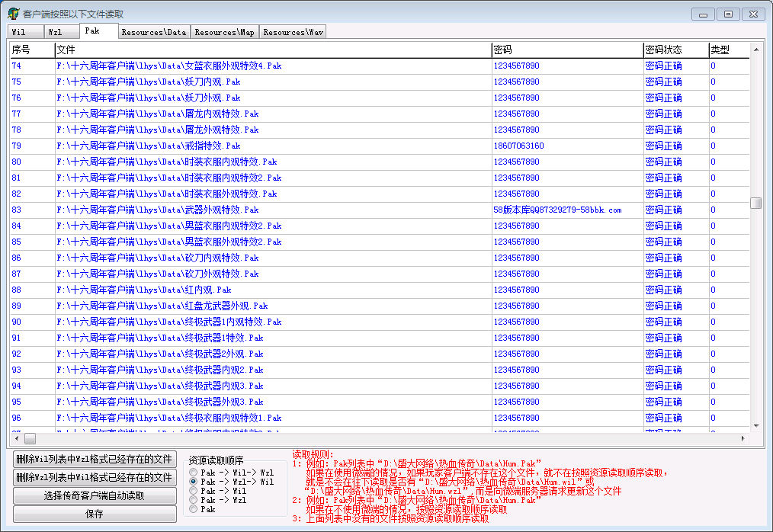773x532 pixels.
Task: Select the Pak tab
Action: (99, 30)
